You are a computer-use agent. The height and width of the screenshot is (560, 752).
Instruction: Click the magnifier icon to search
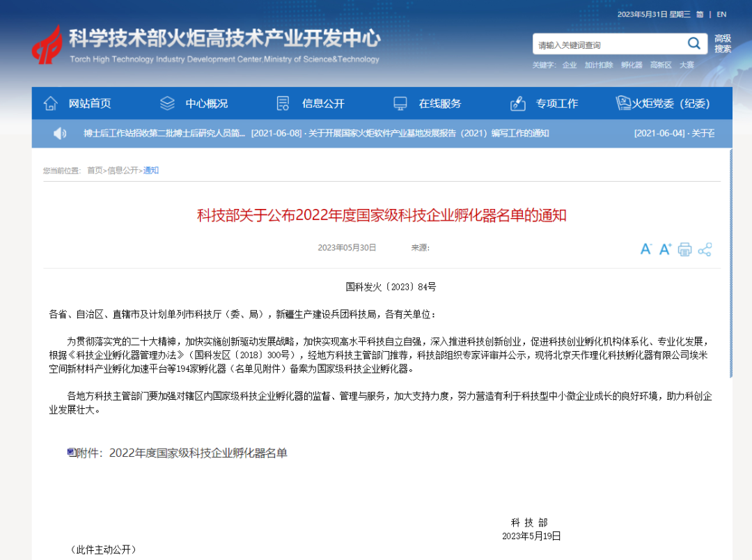[694, 43]
